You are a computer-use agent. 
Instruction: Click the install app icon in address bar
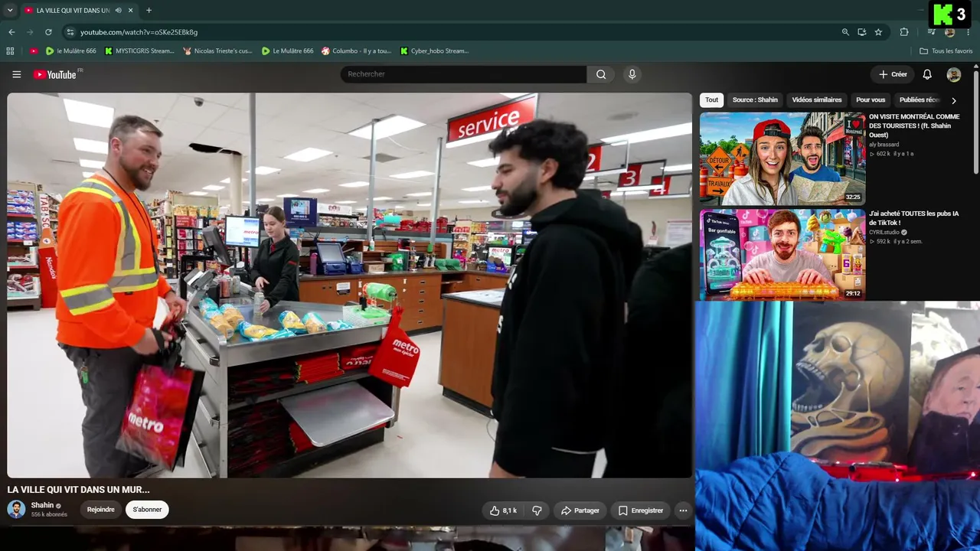[862, 32]
